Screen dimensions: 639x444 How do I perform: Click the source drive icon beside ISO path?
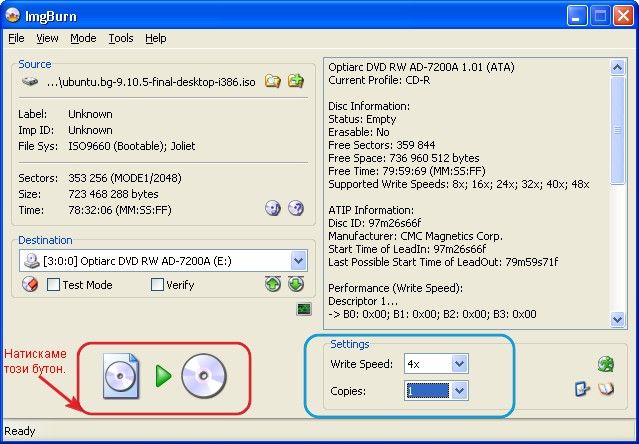(30, 81)
